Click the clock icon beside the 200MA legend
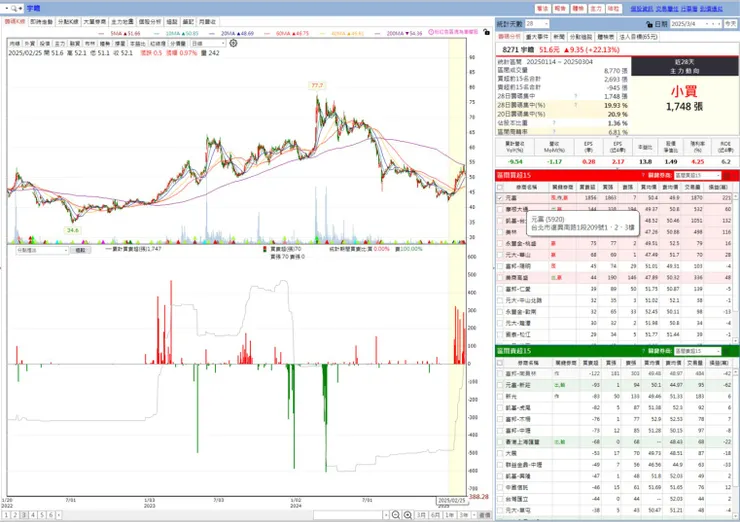 pos(431,32)
